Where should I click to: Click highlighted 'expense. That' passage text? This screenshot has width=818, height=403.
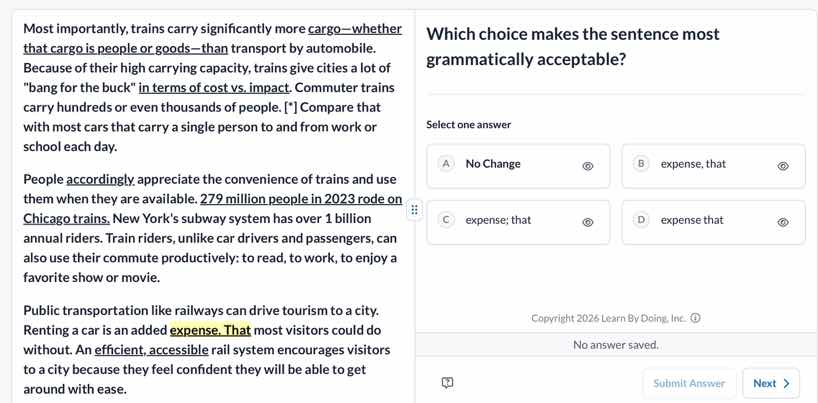click(211, 330)
